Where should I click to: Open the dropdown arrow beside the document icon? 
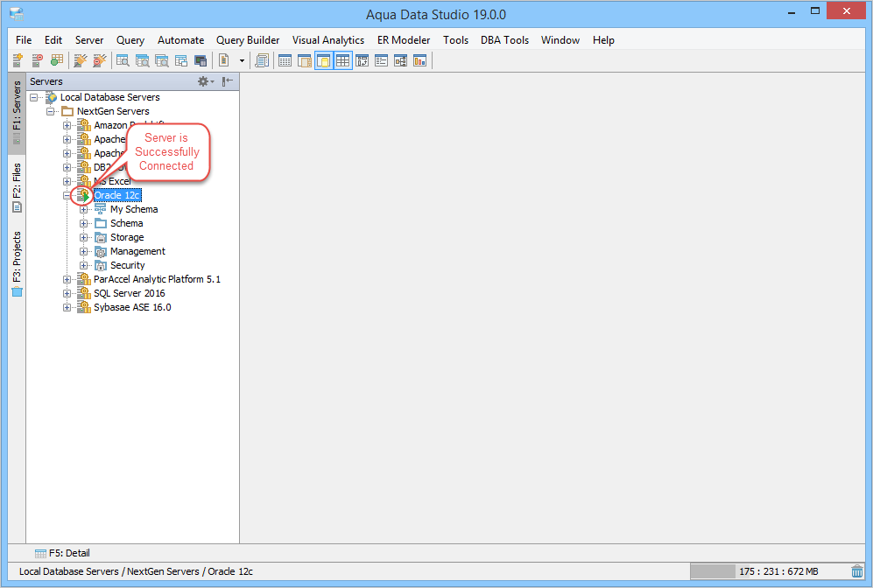(x=242, y=60)
